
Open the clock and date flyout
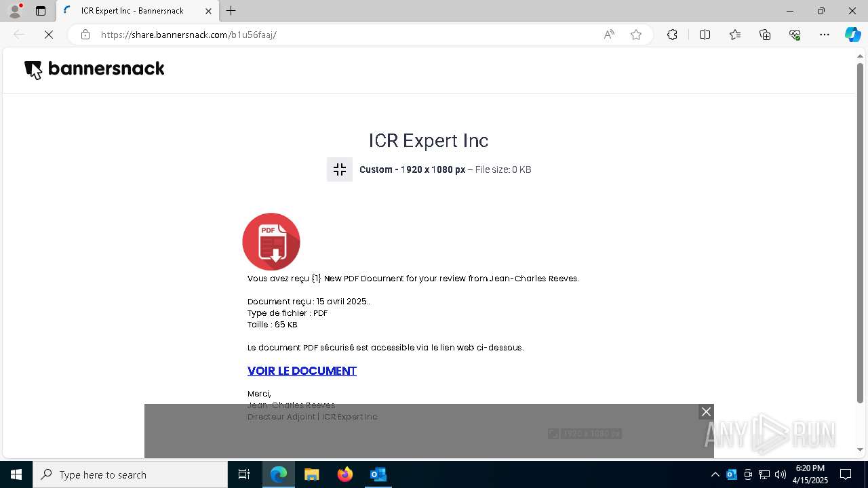point(810,474)
